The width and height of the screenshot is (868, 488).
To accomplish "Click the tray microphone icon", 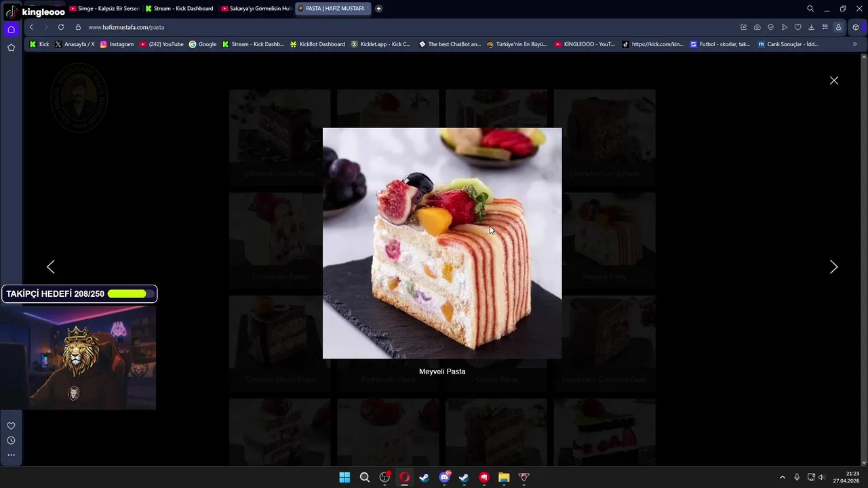I will (797, 477).
